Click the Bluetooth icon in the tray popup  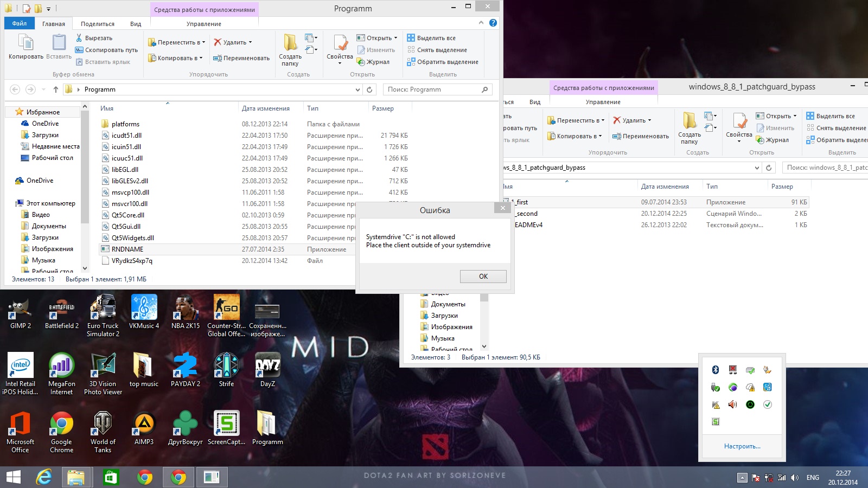716,370
